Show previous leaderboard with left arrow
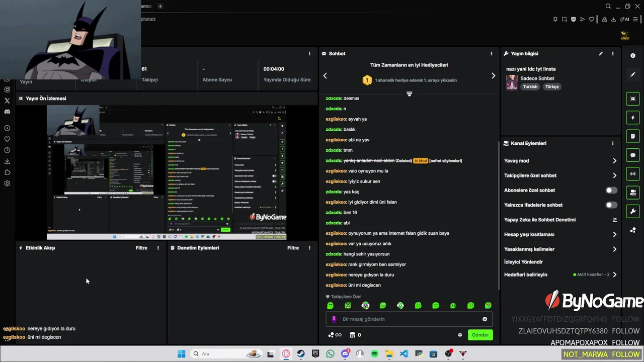 (325, 76)
